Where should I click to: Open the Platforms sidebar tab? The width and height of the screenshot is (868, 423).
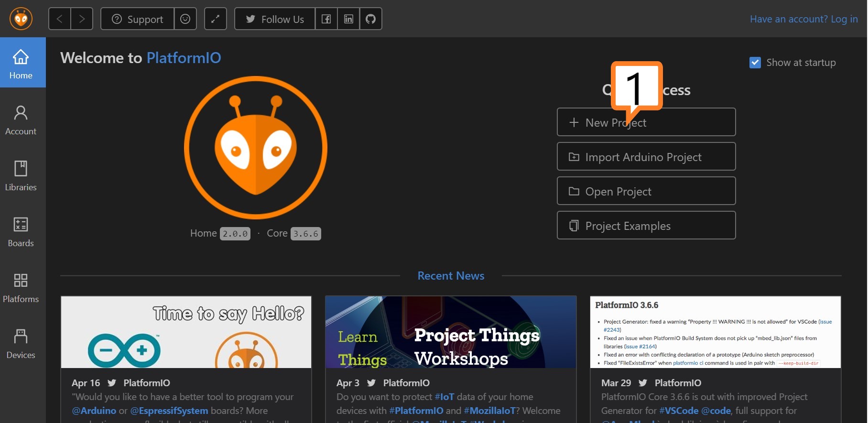(21, 288)
